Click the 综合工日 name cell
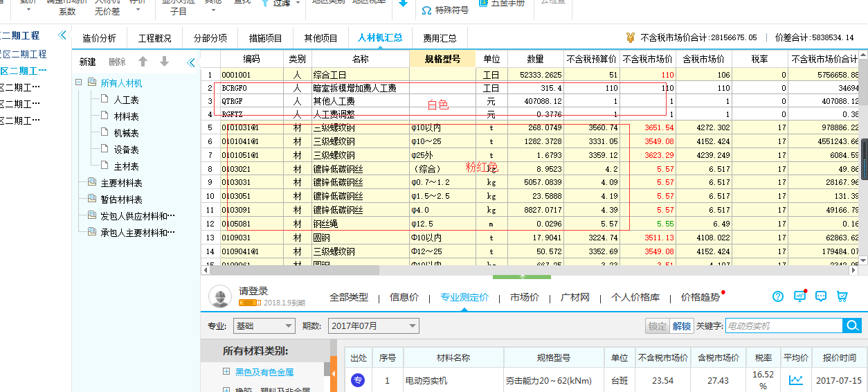The height and width of the screenshot is (392, 868). 361,74
